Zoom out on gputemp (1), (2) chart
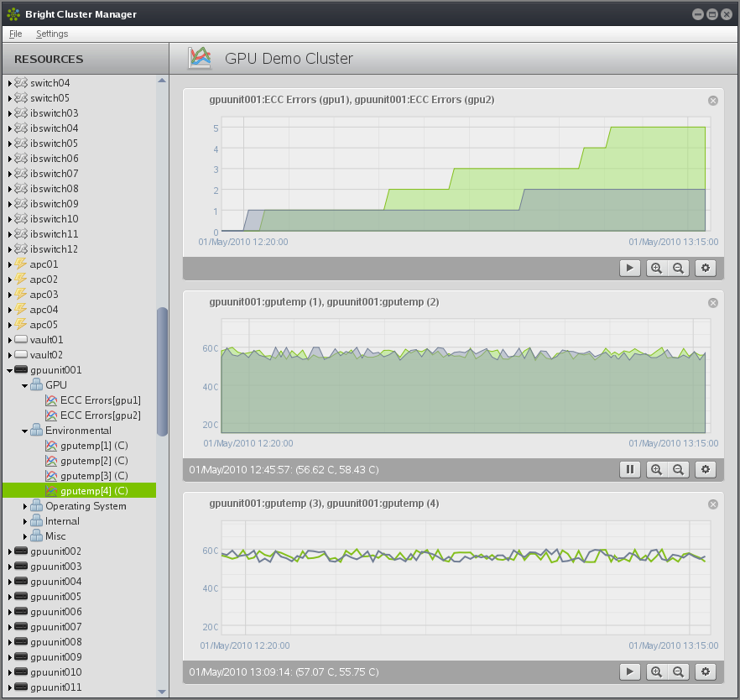Viewport: 740px width, 700px height. [x=678, y=470]
